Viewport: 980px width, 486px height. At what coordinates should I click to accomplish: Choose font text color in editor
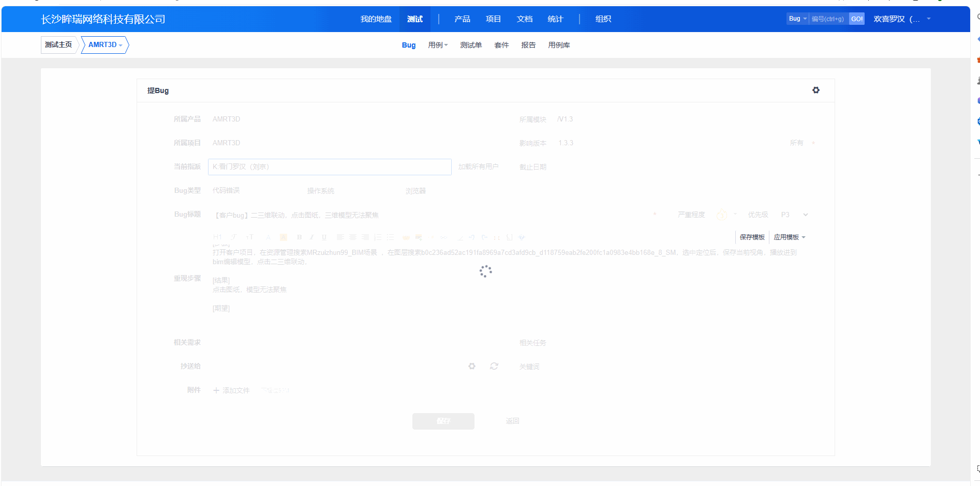[268, 237]
